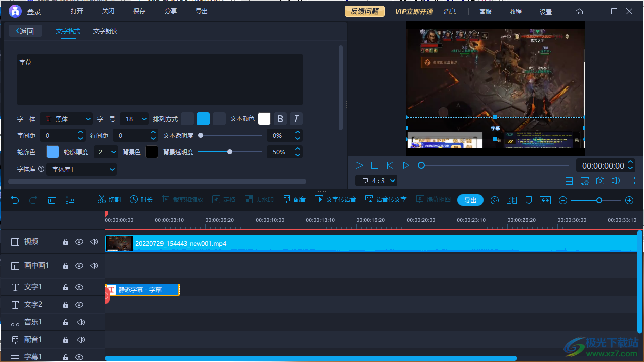The image size is (644, 362).
Task: Open the 教程 tutorial link
Action: coord(516,11)
